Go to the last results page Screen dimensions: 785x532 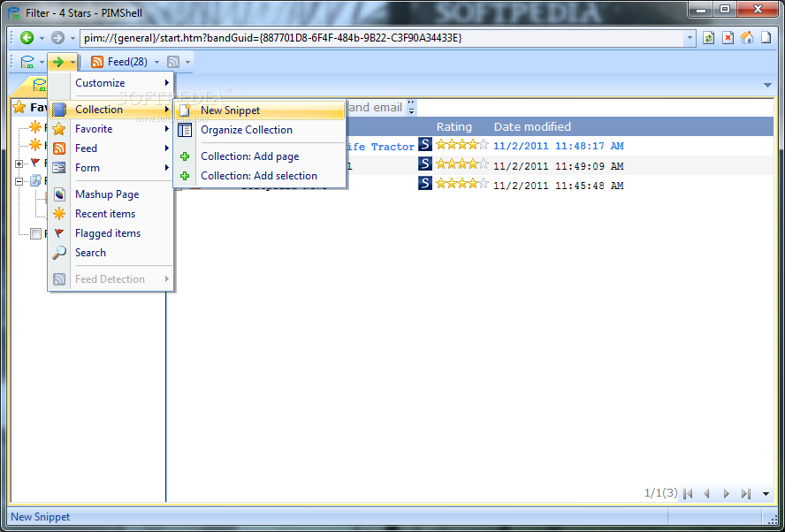(746, 494)
